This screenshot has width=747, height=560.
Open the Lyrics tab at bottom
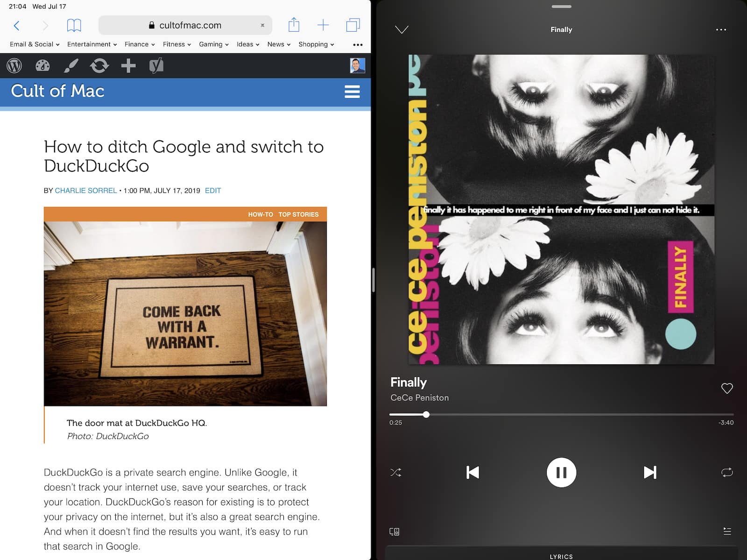(561, 556)
